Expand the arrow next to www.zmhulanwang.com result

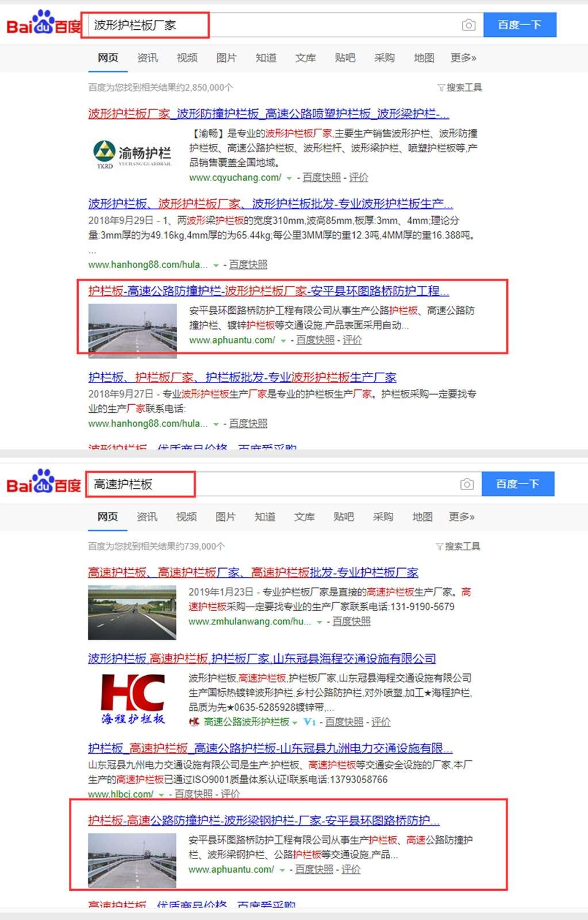click(319, 622)
